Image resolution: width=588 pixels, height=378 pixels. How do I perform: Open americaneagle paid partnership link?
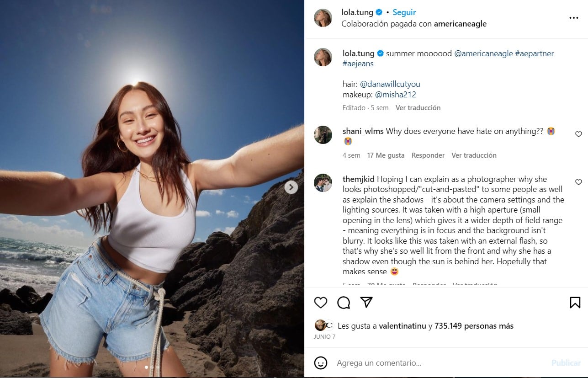point(460,24)
